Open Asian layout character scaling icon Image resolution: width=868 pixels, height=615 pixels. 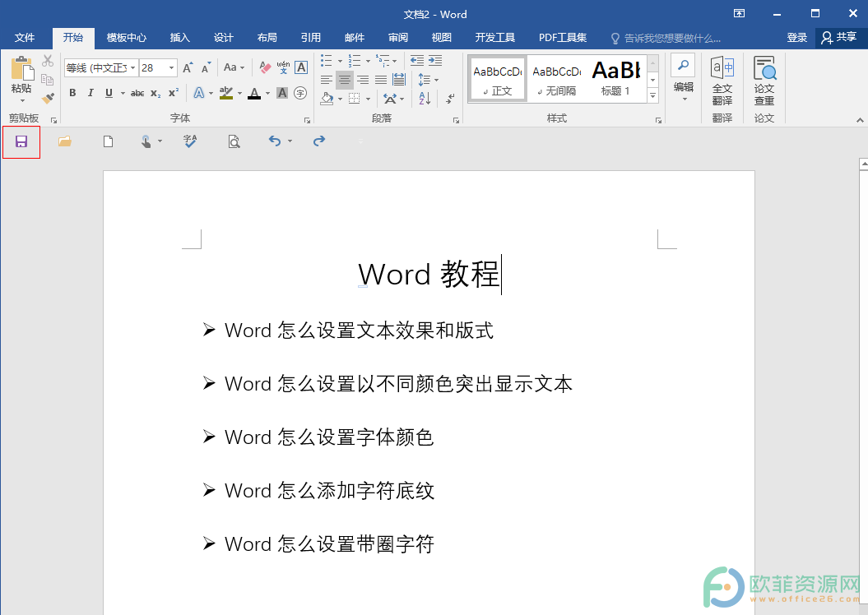point(390,99)
